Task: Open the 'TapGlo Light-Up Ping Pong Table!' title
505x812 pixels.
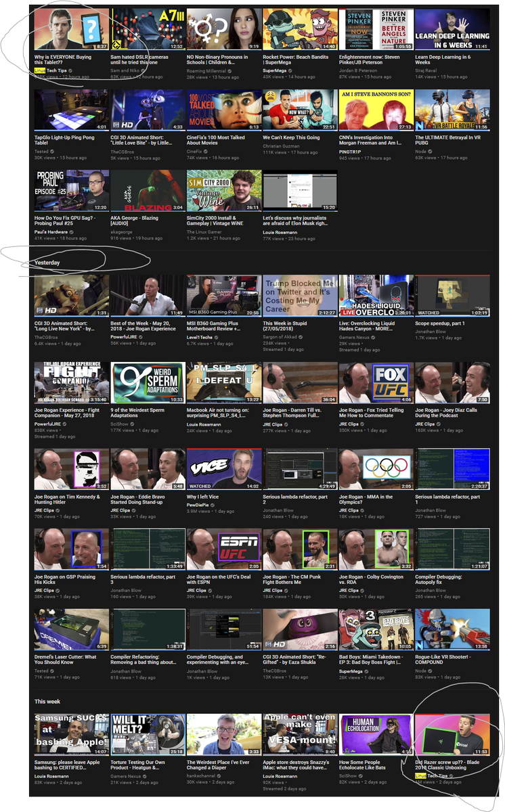Action: (x=66, y=140)
